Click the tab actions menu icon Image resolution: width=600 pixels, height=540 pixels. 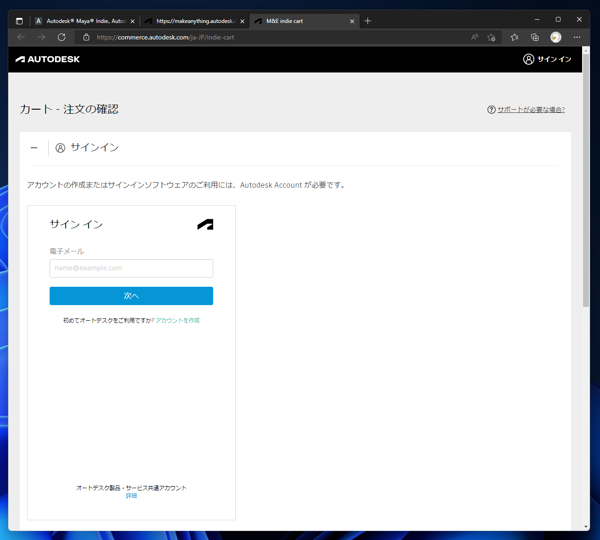pyautogui.click(x=20, y=21)
